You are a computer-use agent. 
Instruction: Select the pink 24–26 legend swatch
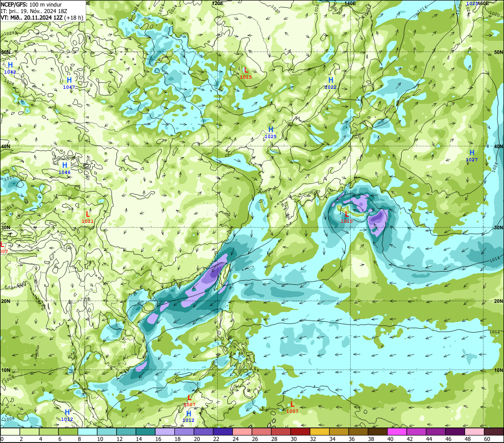[242, 431]
